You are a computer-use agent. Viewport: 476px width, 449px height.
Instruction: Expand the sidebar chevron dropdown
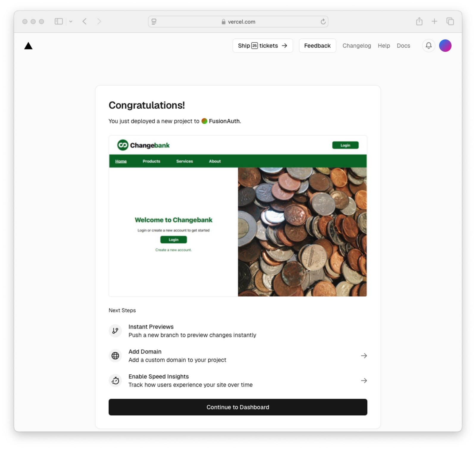[71, 21]
